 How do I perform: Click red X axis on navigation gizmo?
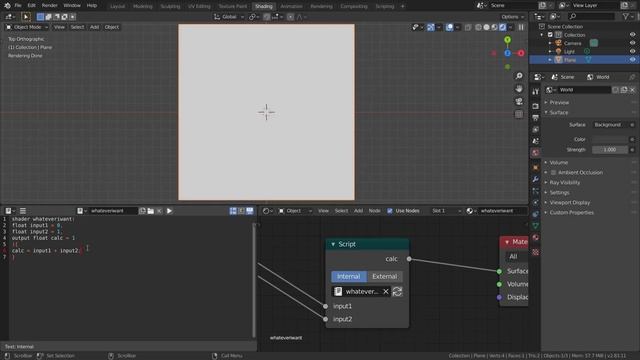521,53
